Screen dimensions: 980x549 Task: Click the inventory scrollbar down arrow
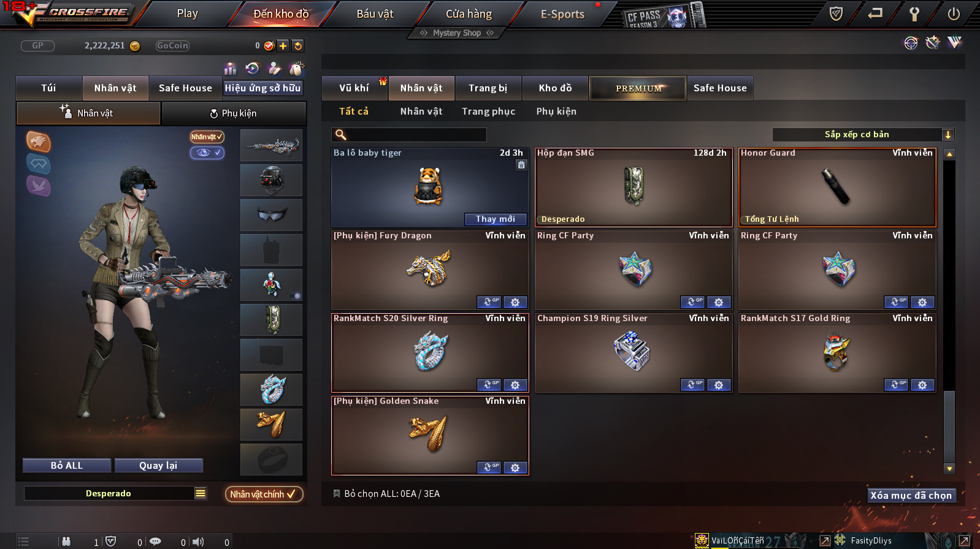[949, 469]
